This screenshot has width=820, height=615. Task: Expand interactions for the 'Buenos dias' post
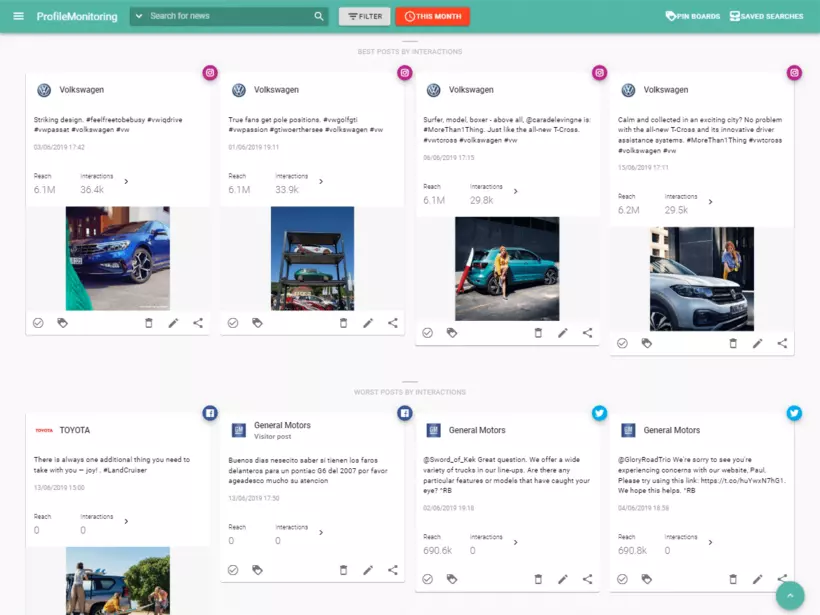321,532
